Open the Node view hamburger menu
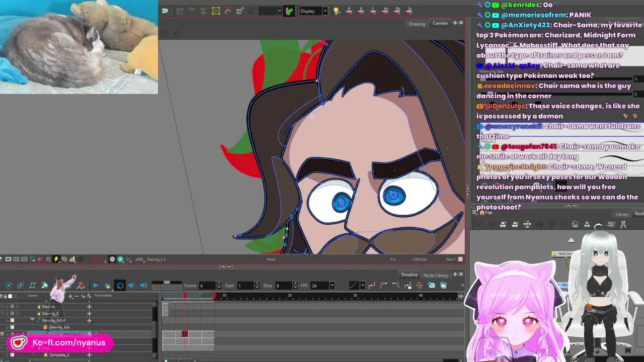644x362 pixels. tap(474, 213)
